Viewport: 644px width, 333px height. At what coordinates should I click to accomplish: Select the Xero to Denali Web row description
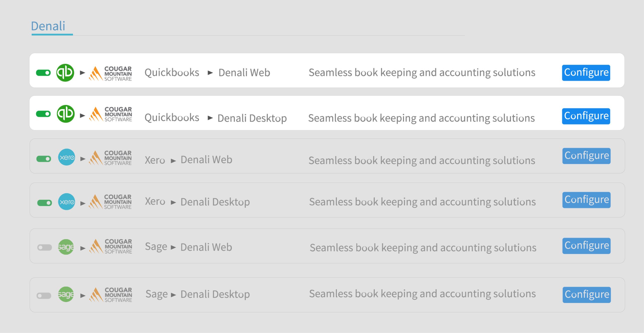(422, 160)
